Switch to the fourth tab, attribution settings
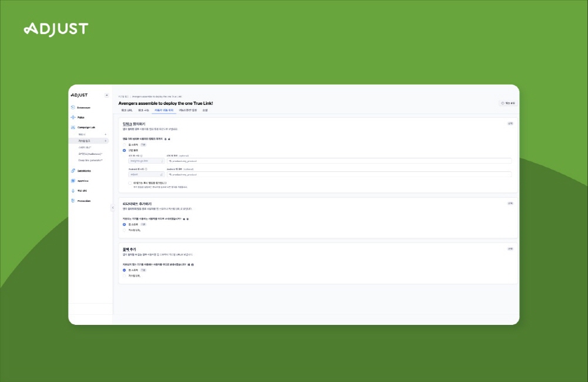This screenshot has width=588, height=382. tap(188, 110)
